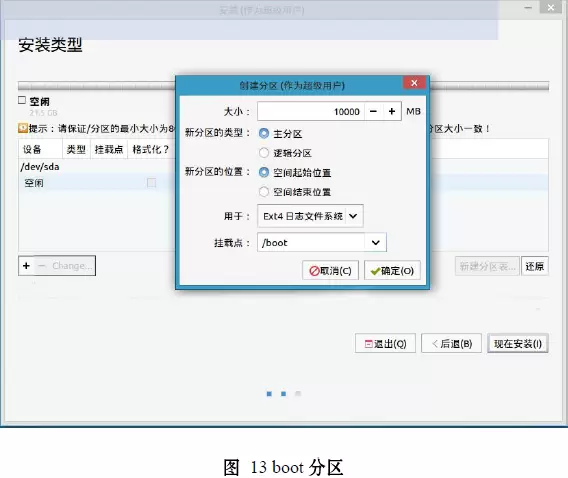Cancel partition creation with 取消(C)
This screenshot has width=568, height=478.
(x=330, y=271)
